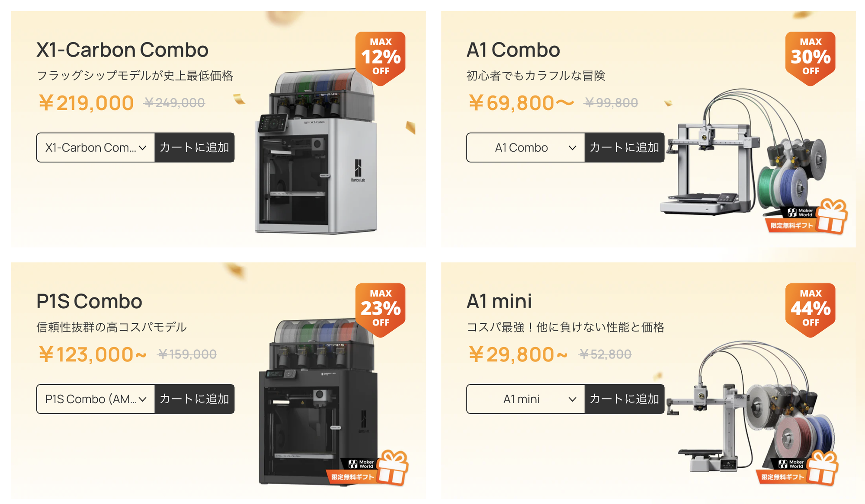The width and height of the screenshot is (865, 504).
Task: Expand the P1S Combo (AM... variant dropdown
Action: coord(96,399)
